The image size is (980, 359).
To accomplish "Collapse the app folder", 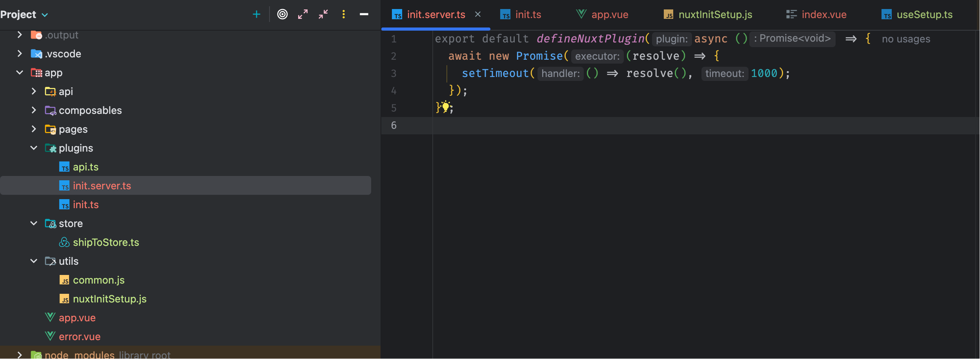I will pos(20,73).
